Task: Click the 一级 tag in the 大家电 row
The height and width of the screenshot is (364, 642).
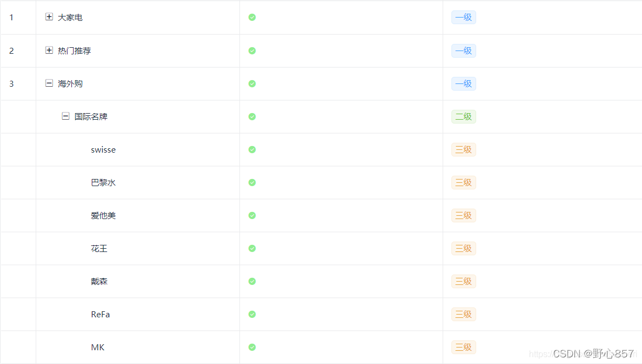Action: 463,17
